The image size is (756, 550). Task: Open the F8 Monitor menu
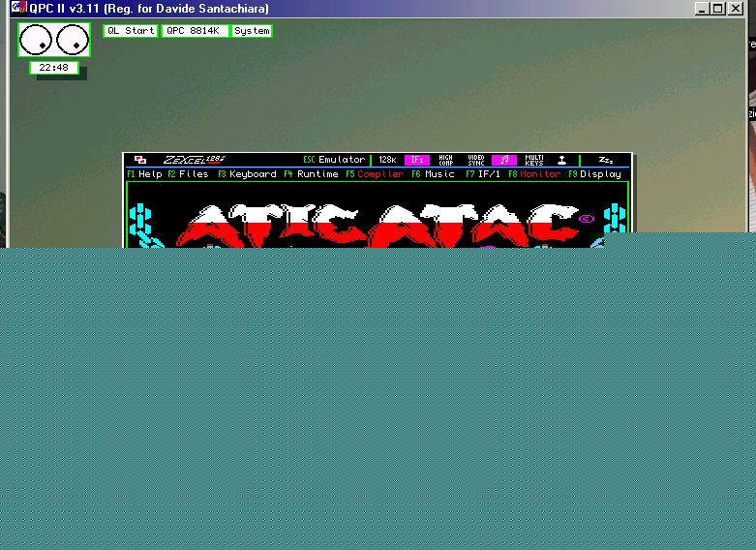(534, 173)
